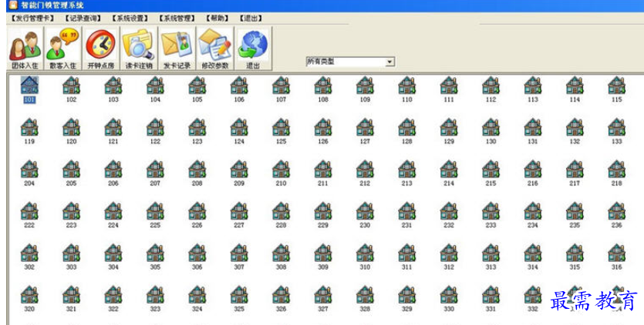Click the room label text 303
The height and width of the screenshot is (325, 644).
pyautogui.click(x=72, y=267)
